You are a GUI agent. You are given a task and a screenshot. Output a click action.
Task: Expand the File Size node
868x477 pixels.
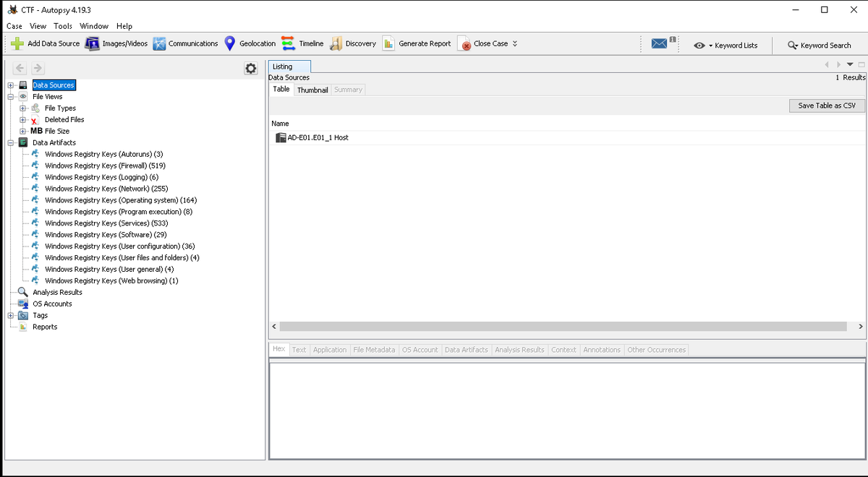(23, 131)
